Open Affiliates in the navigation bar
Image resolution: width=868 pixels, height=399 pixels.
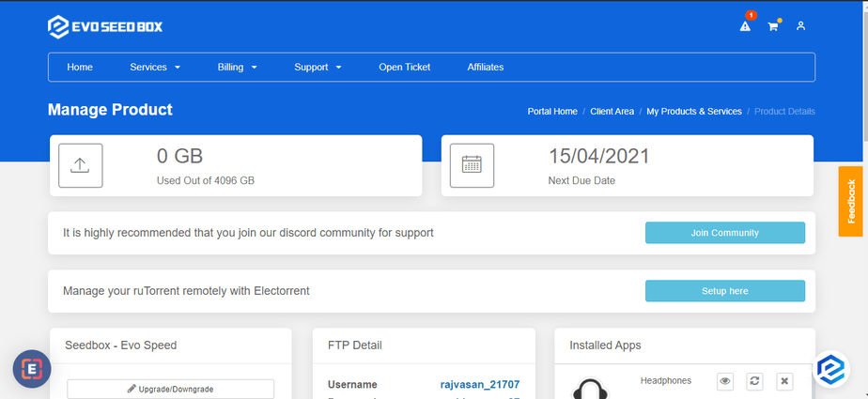point(486,68)
